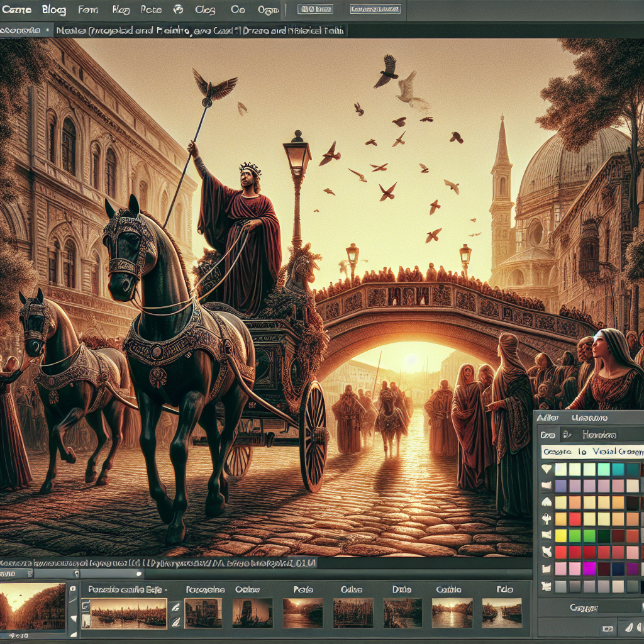Select the mushroom-shaped icon in the palette sidebar
Viewport: 644px width, 644px height.
tap(545, 519)
